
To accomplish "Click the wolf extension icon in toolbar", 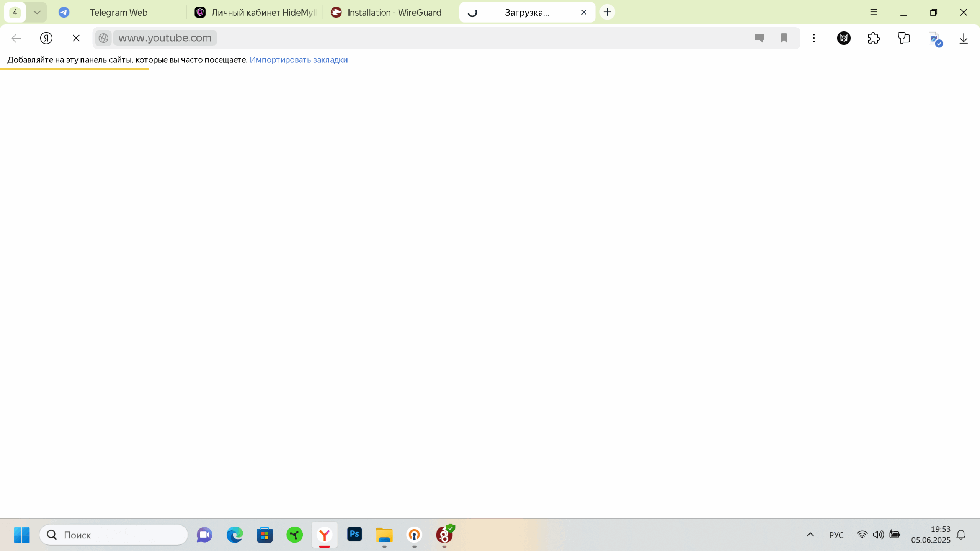I will (844, 38).
